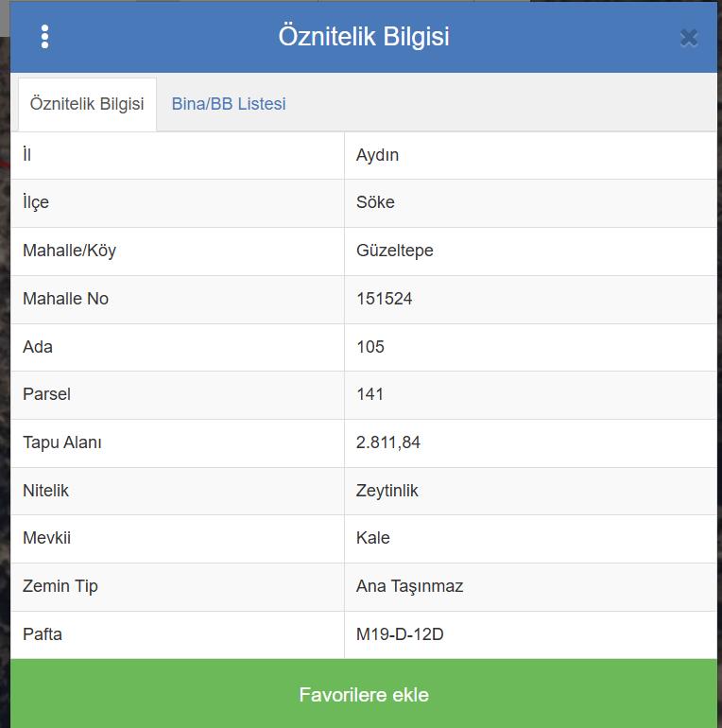Open the three-dot options menu
This screenshot has width=722, height=728.
click(x=44, y=37)
